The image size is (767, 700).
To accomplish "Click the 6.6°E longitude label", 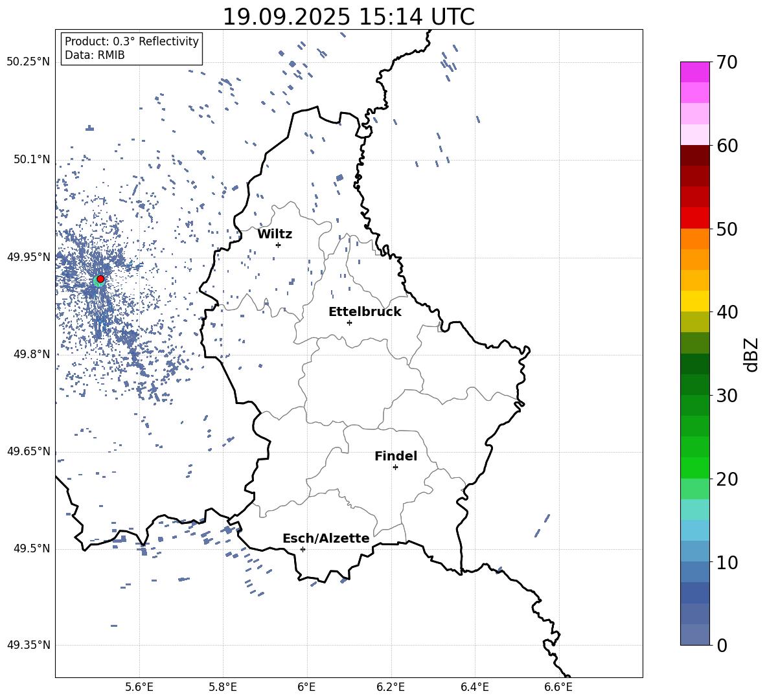I will pyautogui.click(x=558, y=687).
